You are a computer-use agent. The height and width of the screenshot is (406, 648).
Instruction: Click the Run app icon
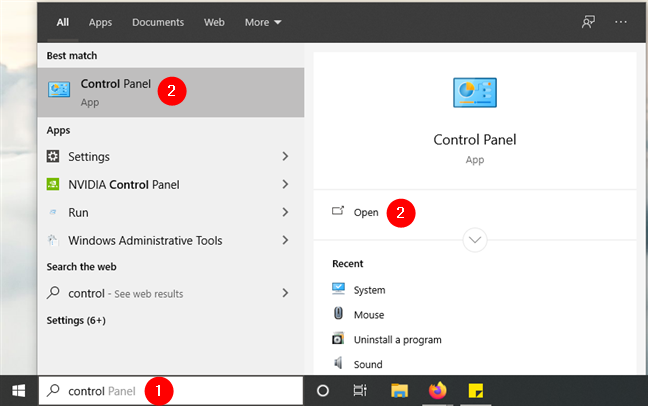coord(53,212)
